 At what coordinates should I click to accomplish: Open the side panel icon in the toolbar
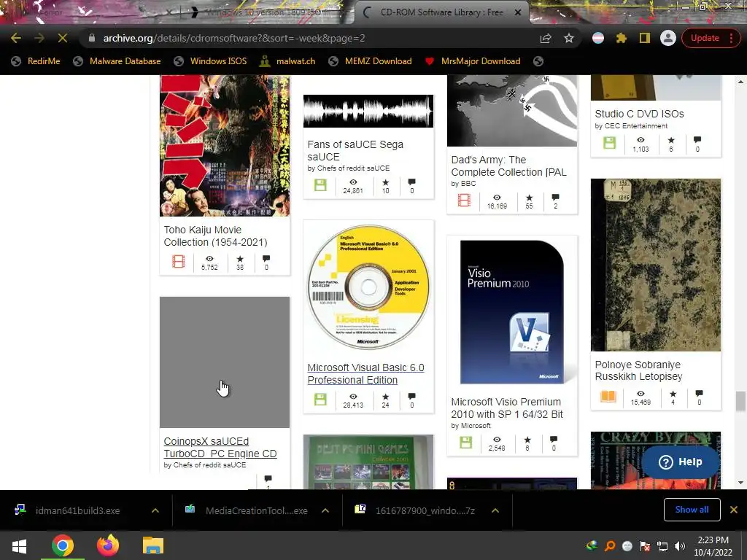[x=645, y=38]
